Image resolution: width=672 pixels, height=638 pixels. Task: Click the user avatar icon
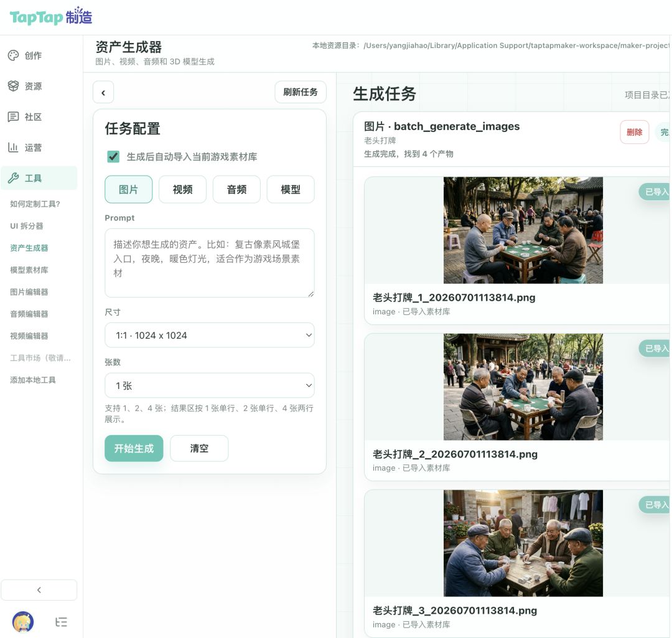click(23, 622)
